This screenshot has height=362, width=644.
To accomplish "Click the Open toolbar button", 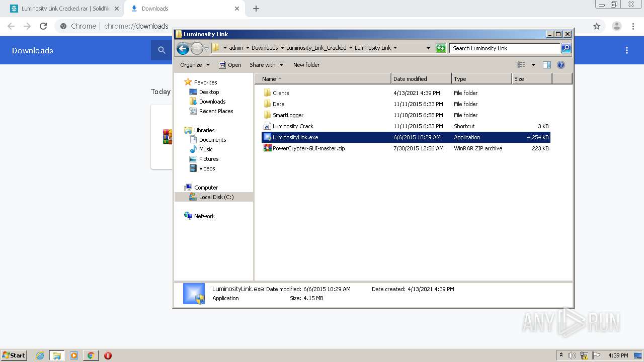I will (x=230, y=65).
